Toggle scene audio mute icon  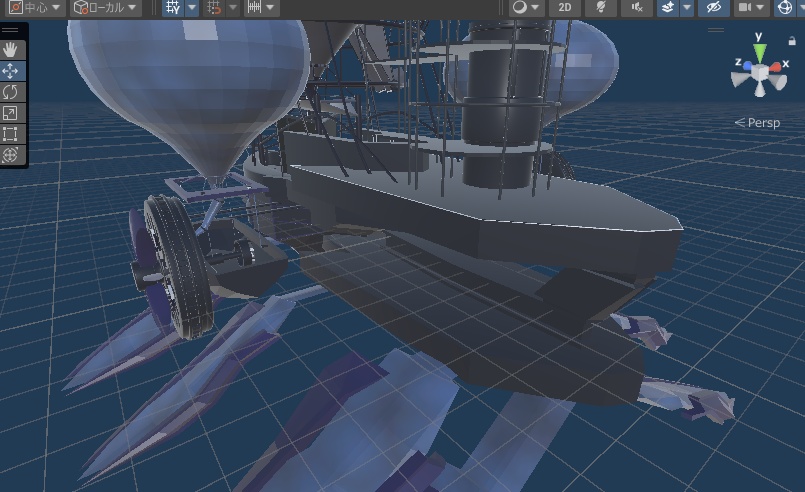(x=637, y=8)
